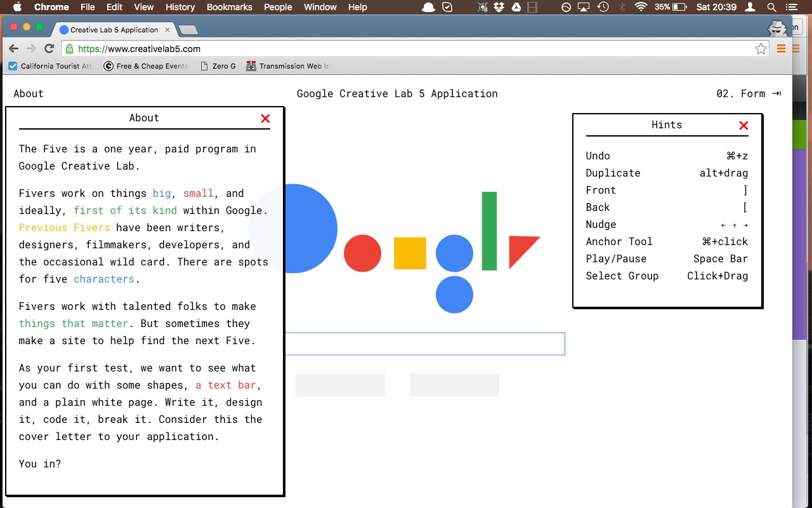The width and height of the screenshot is (812, 508).
Task: Open the Help menu
Action: pos(358,7)
